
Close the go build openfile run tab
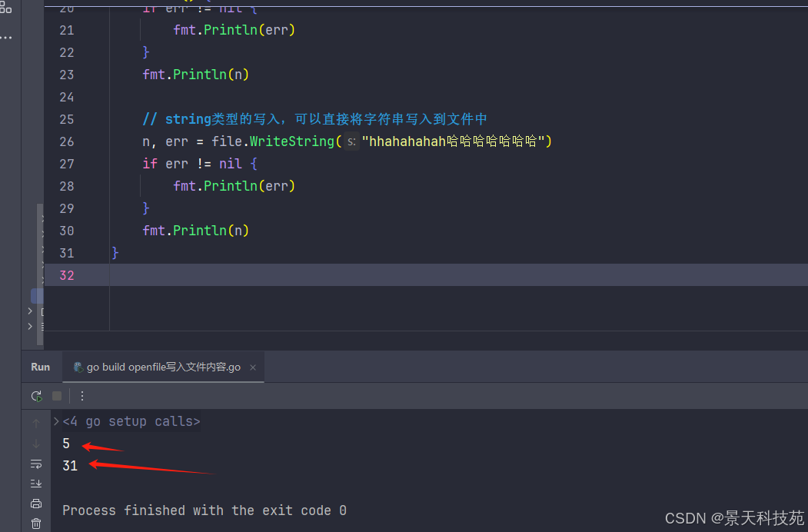tap(251, 367)
